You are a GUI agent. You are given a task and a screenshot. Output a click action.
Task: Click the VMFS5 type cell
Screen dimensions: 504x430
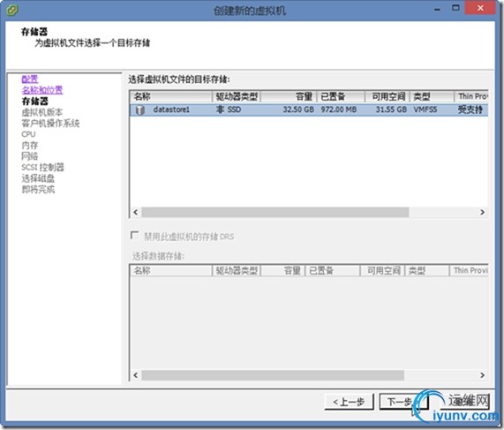[425, 109]
